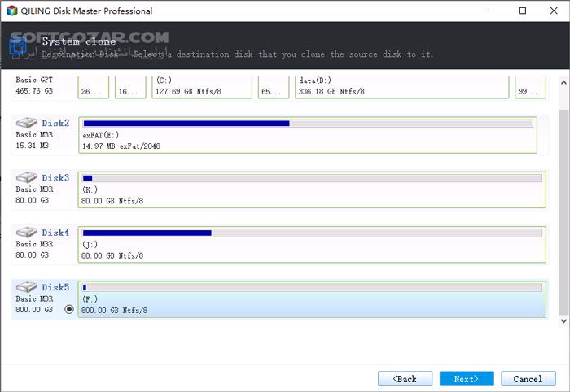Click the 65... small partition block

[274, 87]
